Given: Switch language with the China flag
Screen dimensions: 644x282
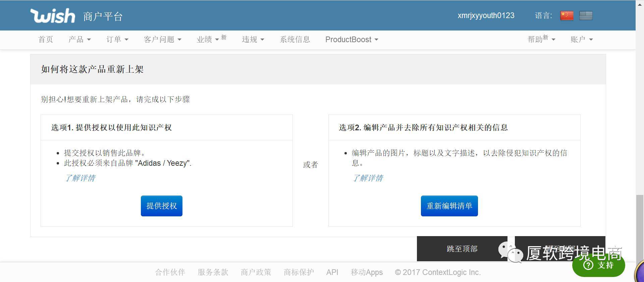Looking at the screenshot, I should [567, 15].
